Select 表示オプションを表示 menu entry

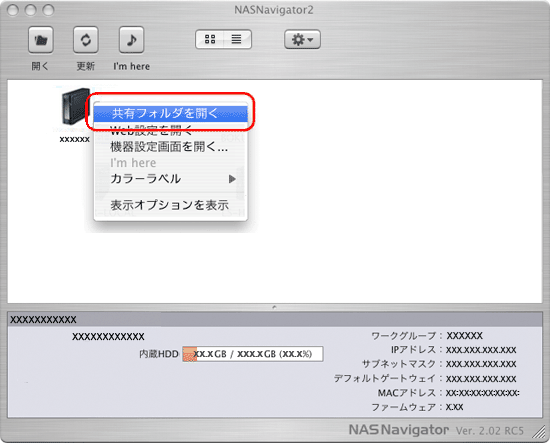click(170, 205)
